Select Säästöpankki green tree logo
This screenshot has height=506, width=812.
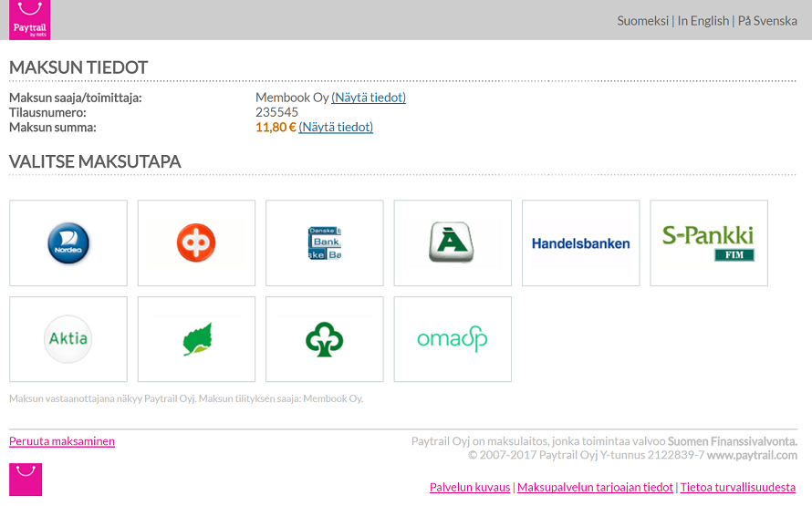[325, 339]
